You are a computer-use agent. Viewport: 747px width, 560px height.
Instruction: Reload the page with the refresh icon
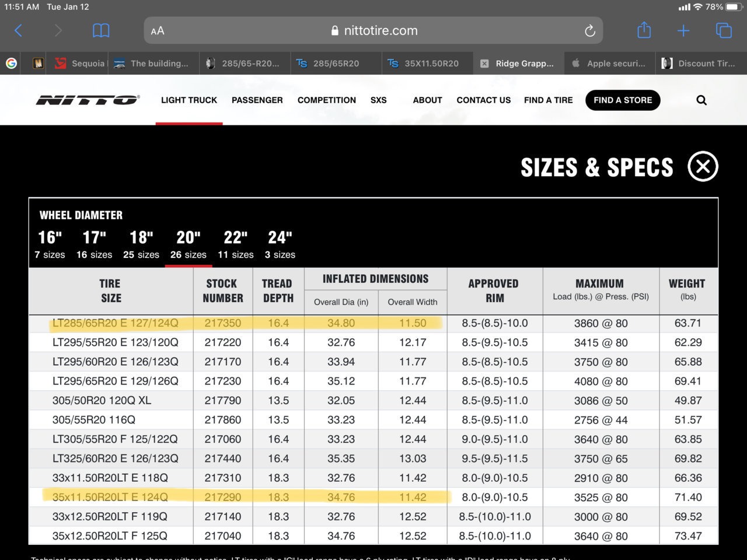coord(590,31)
